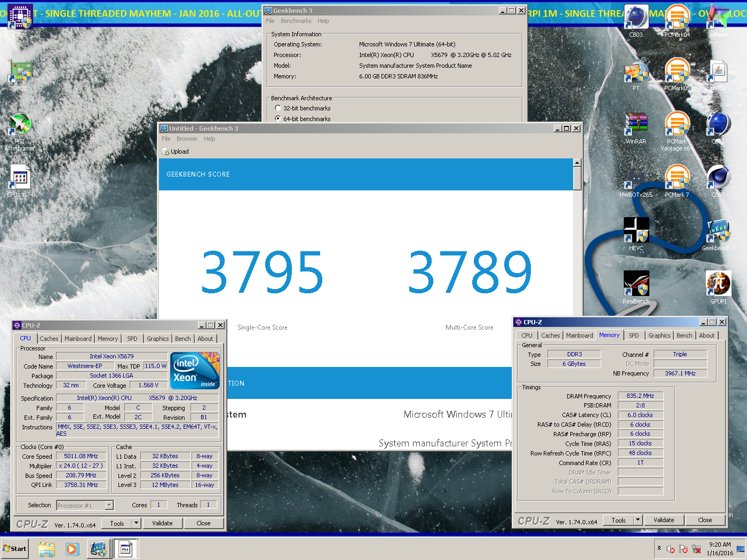Click the DRAM Frequency value 835.2 MHz
Viewport: 747px width, 560px height.
click(x=640, y=396)
